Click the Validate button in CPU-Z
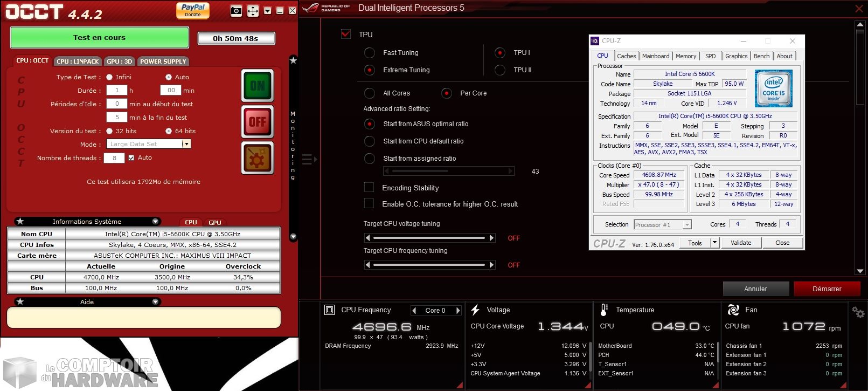Screen dimensions: 868x391 (740, 243)
